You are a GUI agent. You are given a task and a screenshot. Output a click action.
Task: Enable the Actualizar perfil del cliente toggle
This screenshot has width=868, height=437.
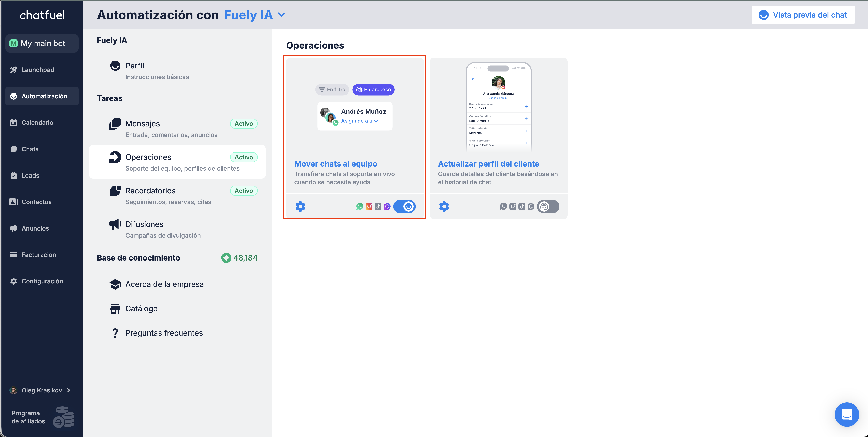548,206
